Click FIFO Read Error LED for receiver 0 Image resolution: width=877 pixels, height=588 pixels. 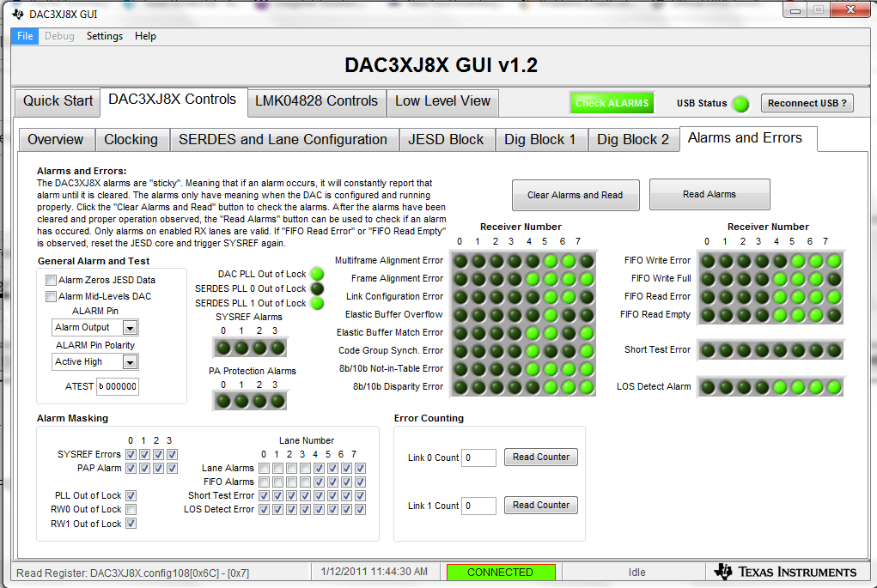click(x=708, y=297)
